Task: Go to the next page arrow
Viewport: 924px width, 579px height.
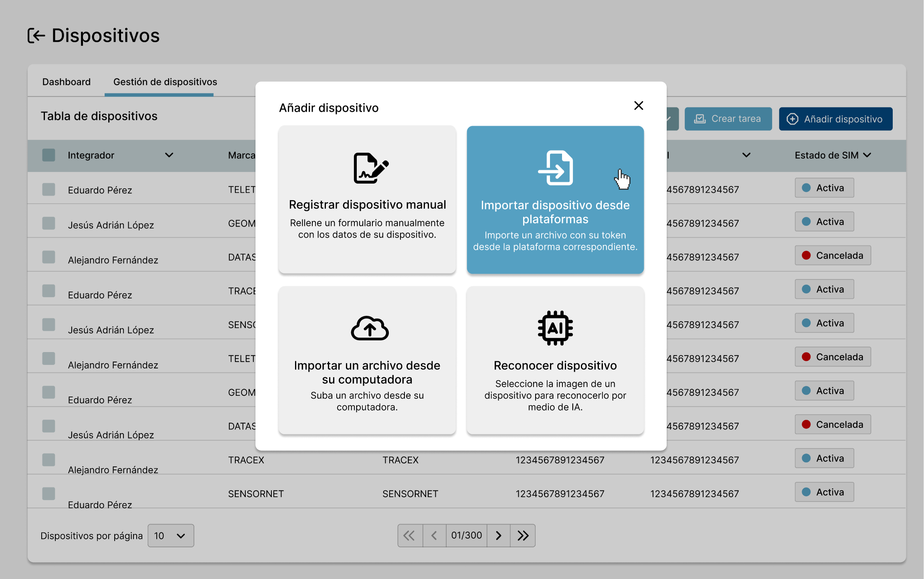Action: click(x=498, y=535)
